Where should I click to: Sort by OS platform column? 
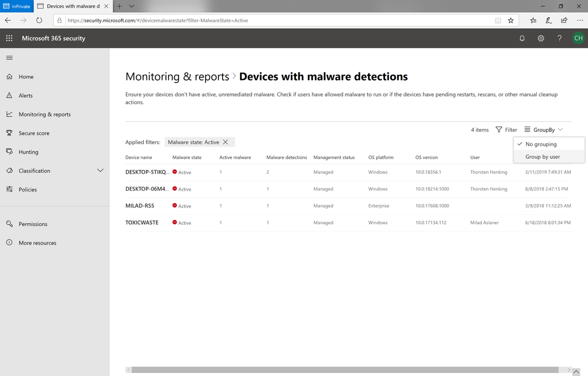pyautogui.click(x=381, y=158)
